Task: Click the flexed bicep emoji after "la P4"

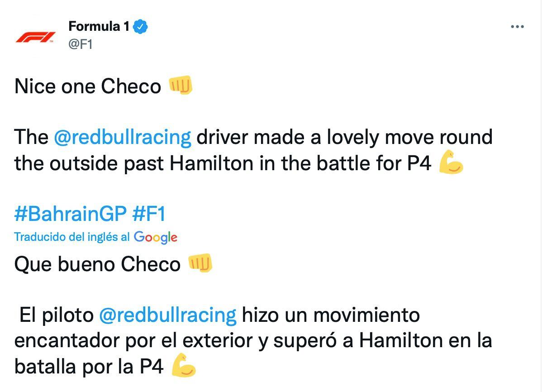Action: [x=184, y=366]
